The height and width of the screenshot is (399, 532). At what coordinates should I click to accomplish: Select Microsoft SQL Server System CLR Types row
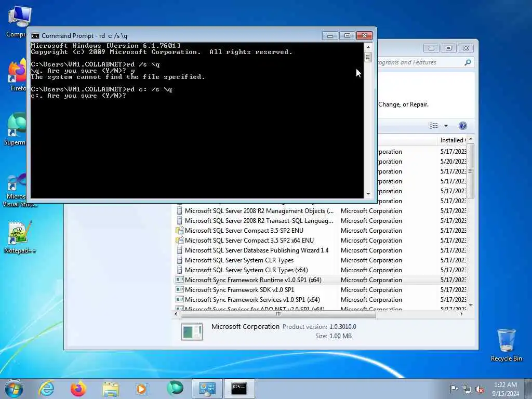321,260
